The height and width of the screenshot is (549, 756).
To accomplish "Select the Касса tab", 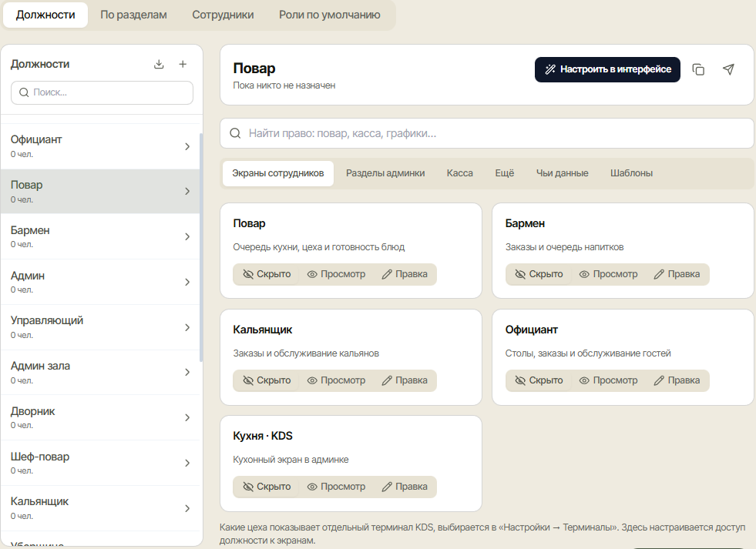I will [x=459, y=173].
